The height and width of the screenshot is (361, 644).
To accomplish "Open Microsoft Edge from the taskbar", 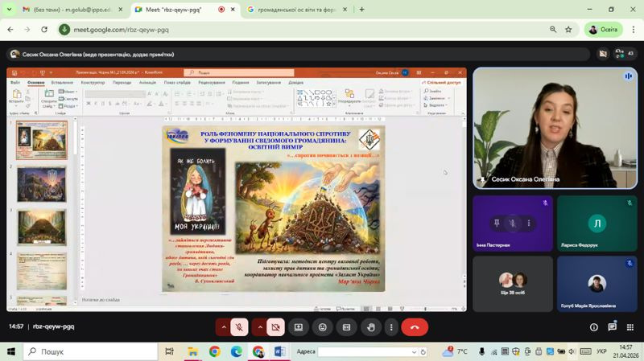I will [x=236, y=351].
